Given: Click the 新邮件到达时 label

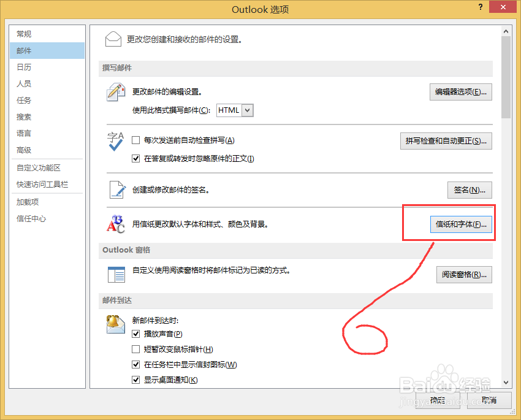Looking at the screenshot, I should click(156, 320).
